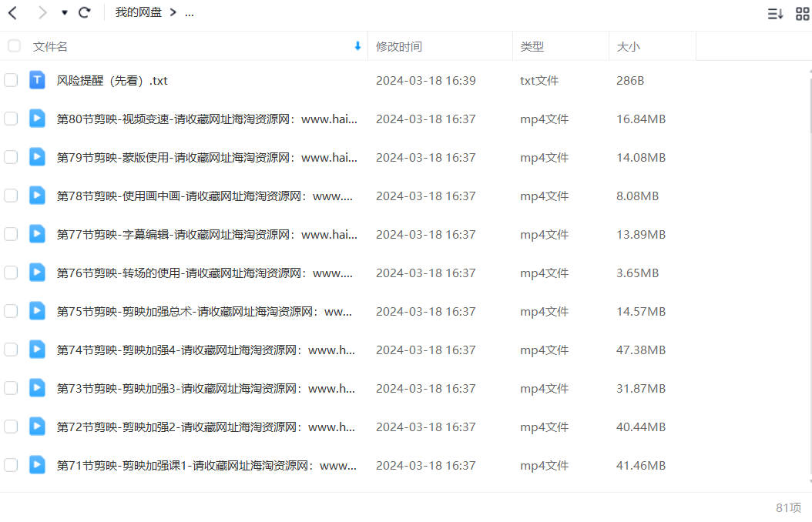812x522 pixels.
Task: Click the video icon of 第78节
Action: coord(37,196)
